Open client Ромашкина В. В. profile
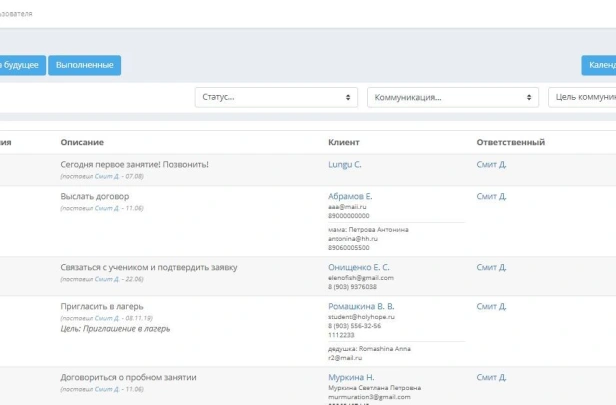The height and width of the screenshot is (405, 616). (x=361, y=306)
